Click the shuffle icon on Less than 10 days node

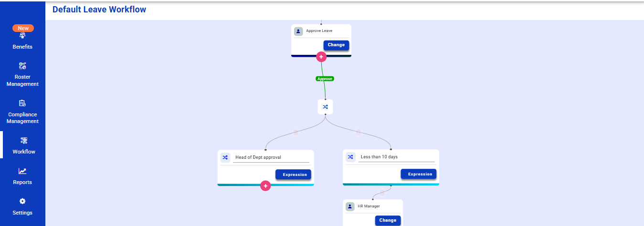[x=350, y=157]
